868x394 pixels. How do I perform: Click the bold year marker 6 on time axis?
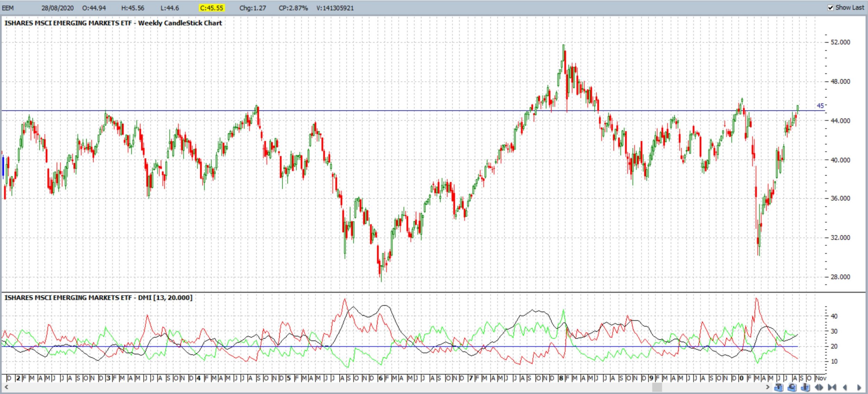coord(381,378)
